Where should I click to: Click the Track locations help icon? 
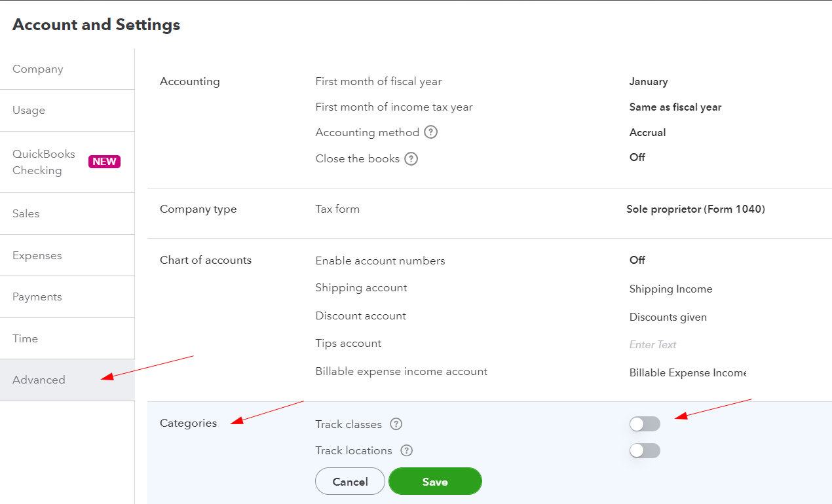tap(406, 450)
